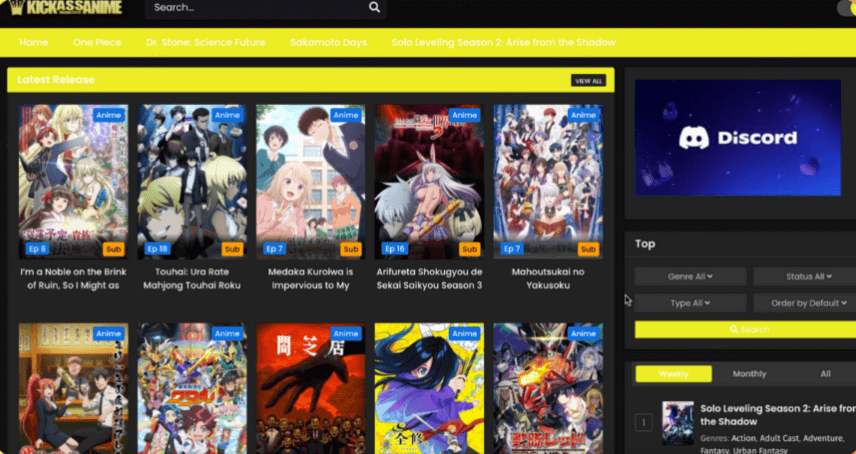The image size is (856, 454).
Task: Click Solo Leveling small thumbnail in Top list
Action: click(677, 422)
